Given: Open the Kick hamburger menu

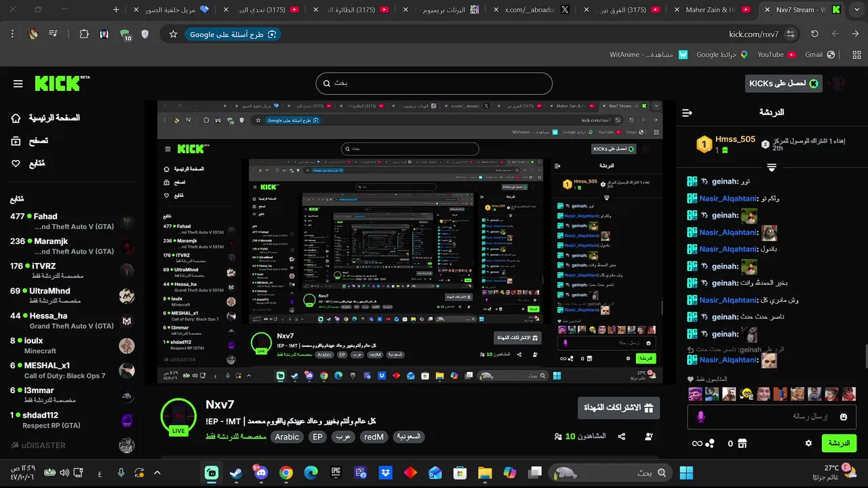Looking at the screenshot, I should click(x=18, y=83).
